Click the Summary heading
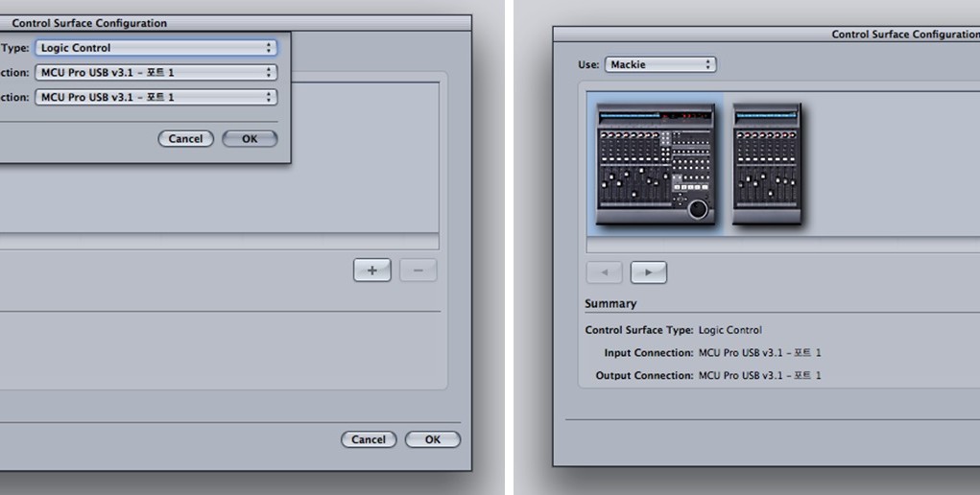 coord(610,304)
